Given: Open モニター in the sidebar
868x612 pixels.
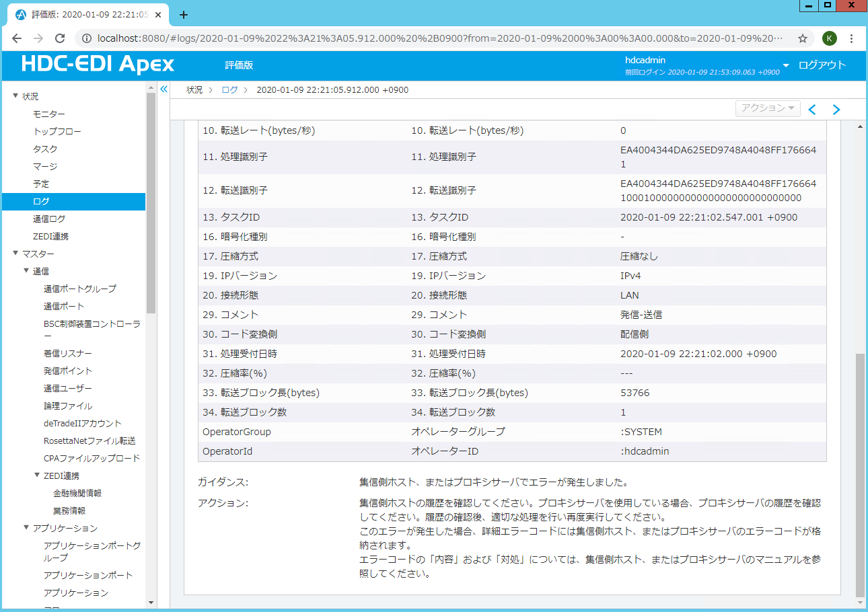Looking at the screenshot, I should pyautogui.click(x=49, y=114).
